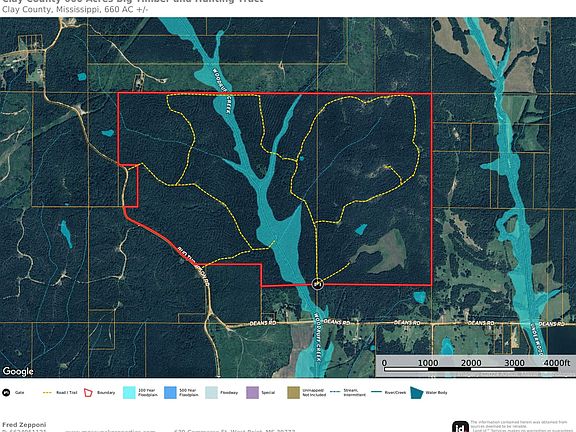This screenshot has width=576, height=432.
Task: Click the 500 Year Floodplain blue swatch
Action: coord(170,392)
